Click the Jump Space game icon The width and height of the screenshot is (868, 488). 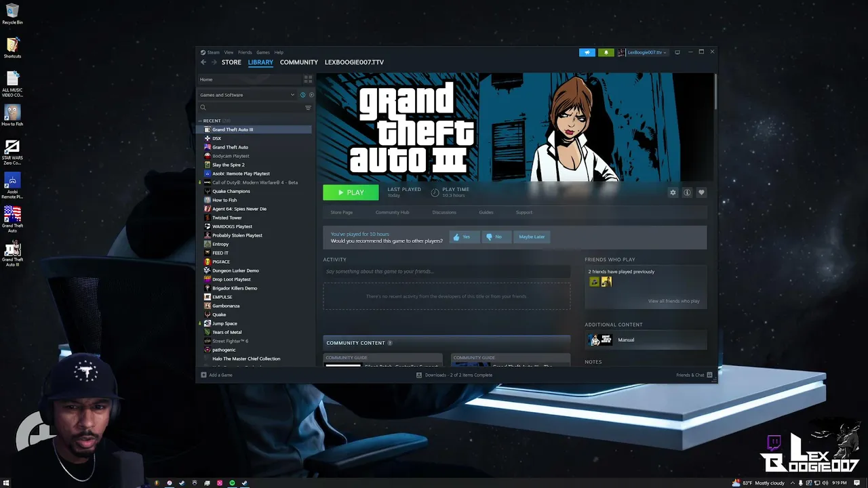pyautogui.click(x=208, y=323)
